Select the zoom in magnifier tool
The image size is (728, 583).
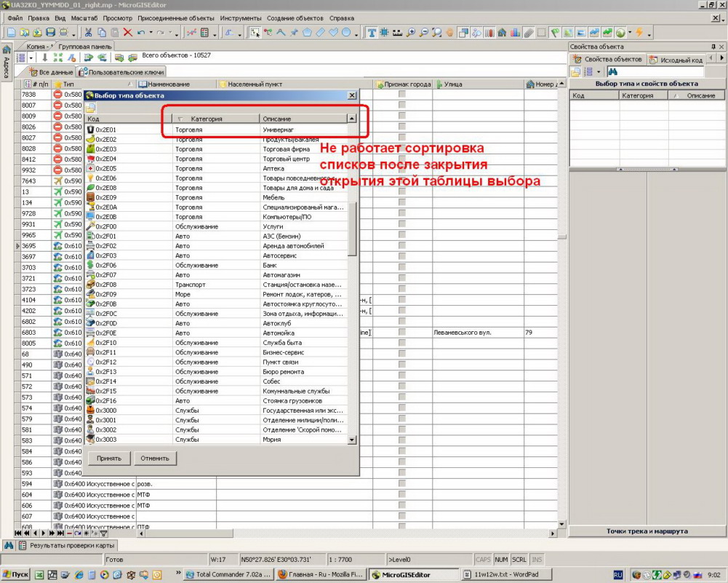412,33
